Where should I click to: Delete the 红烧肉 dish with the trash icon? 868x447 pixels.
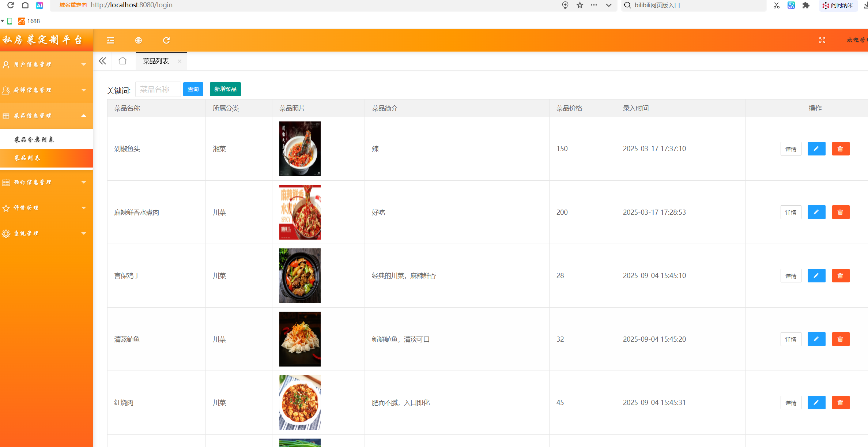point(841,403)
